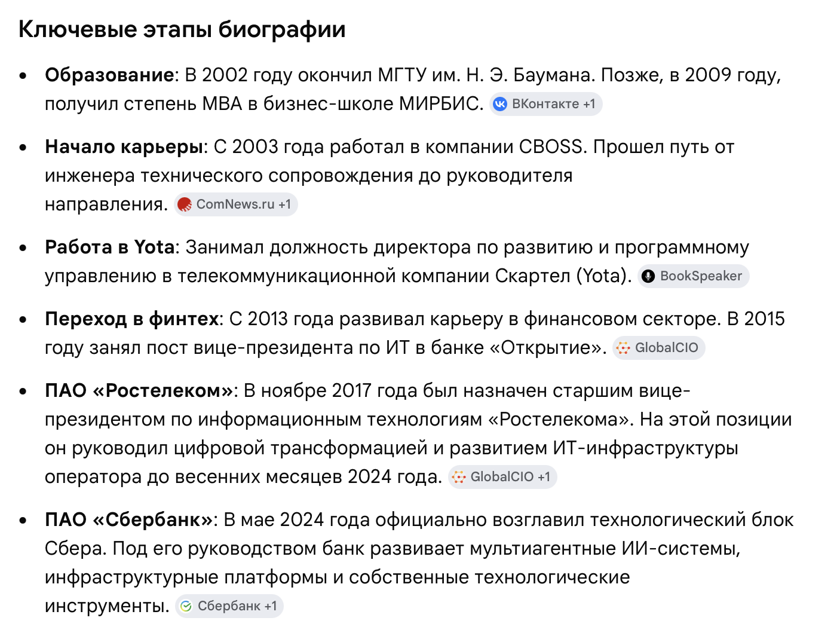Screen dimensions: 840x636
Task: Click the bold label Образование
Action: 109,75
